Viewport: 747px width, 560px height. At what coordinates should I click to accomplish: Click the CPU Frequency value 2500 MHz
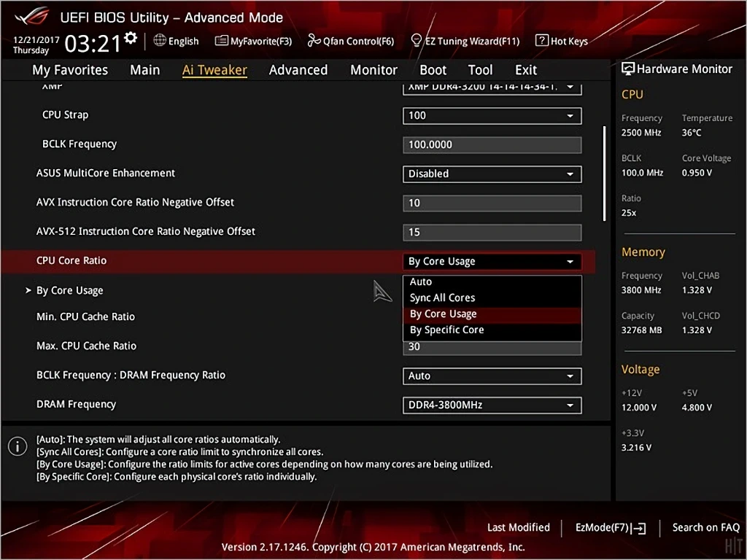point(641,133)
